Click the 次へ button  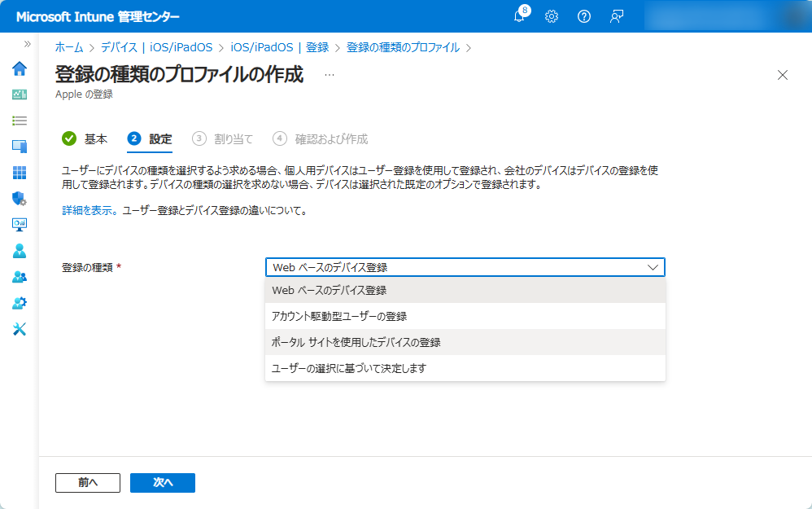tap(163, 483)
